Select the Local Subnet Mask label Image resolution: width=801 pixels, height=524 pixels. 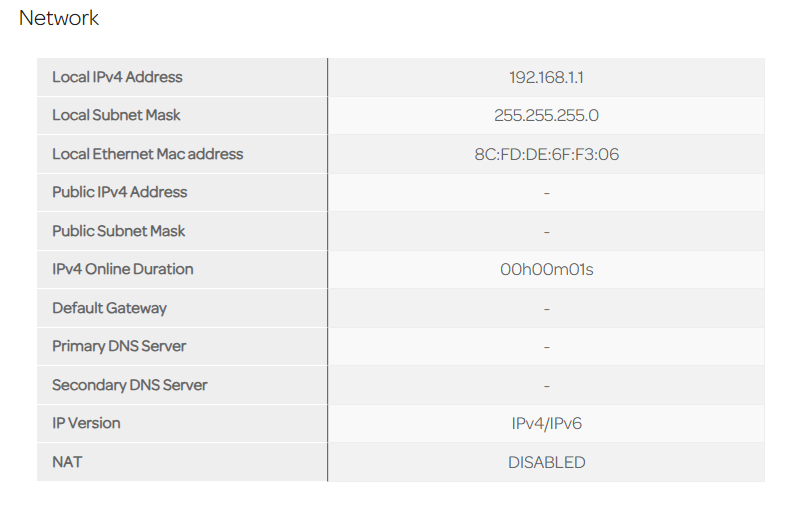(116, 115)
